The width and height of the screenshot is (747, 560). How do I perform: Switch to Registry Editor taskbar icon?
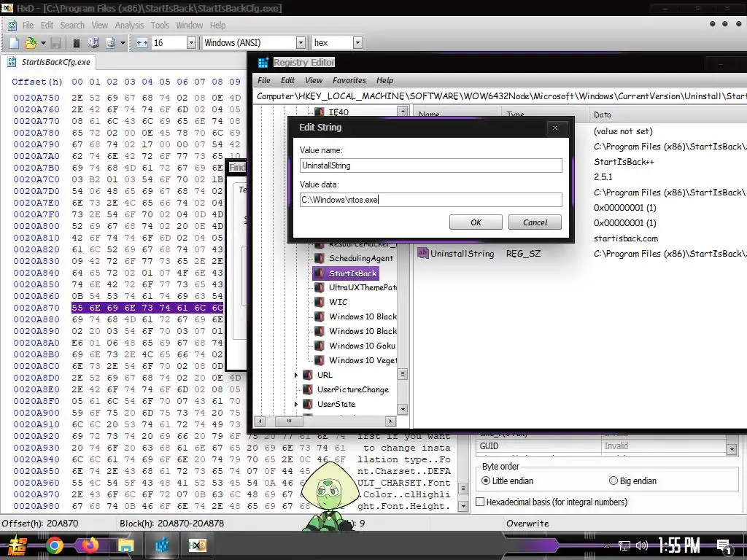(x=162, y=545)
